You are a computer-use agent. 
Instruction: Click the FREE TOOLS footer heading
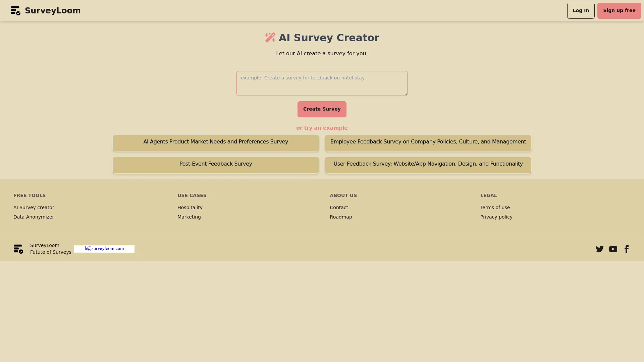(30, 195)
